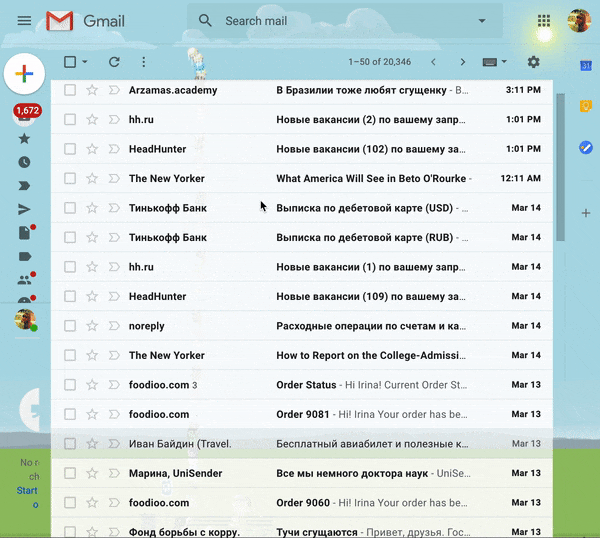Open the account avatar at top right

click(x=579, y=21)
